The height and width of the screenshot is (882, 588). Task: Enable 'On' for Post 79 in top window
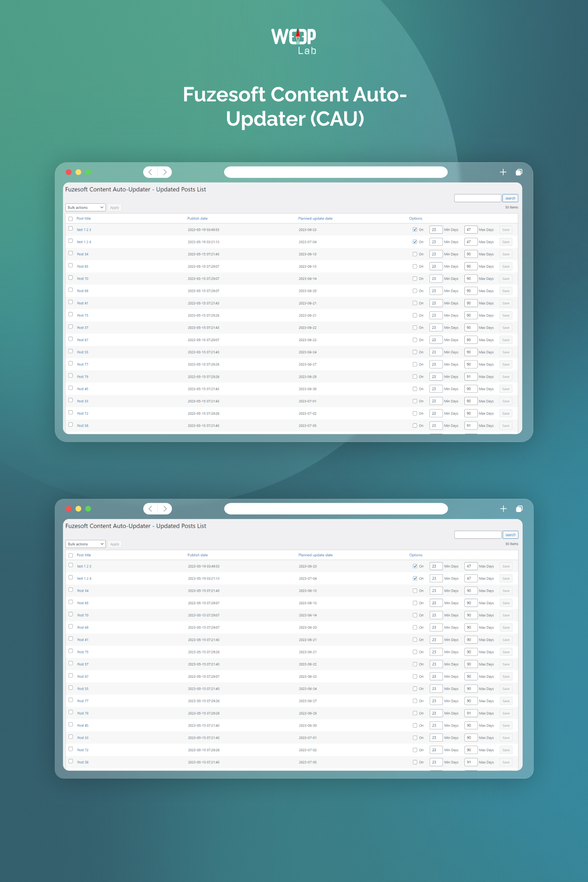415,377
